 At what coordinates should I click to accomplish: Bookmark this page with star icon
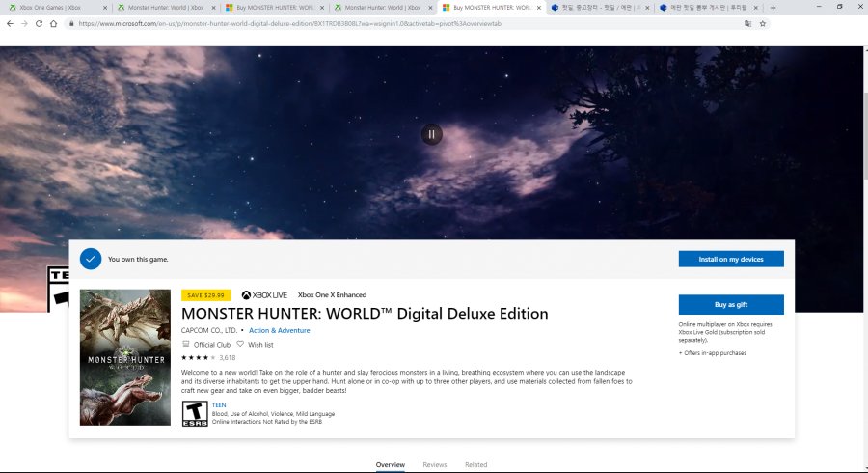click(x=763, y=24)
